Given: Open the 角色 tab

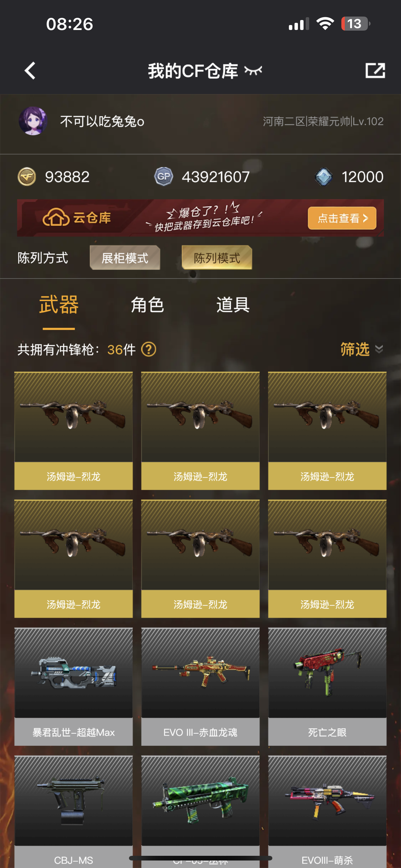Looking at the screenshot, I should (x=147, y=305).
